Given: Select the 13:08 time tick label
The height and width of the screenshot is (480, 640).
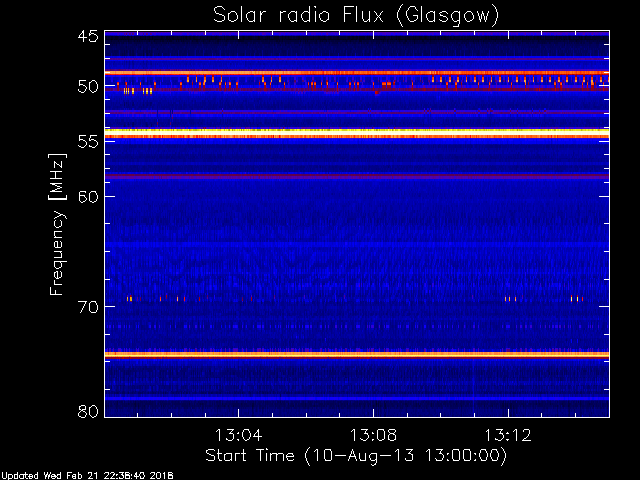Looking at the screenshot, I should coord(373,435).
